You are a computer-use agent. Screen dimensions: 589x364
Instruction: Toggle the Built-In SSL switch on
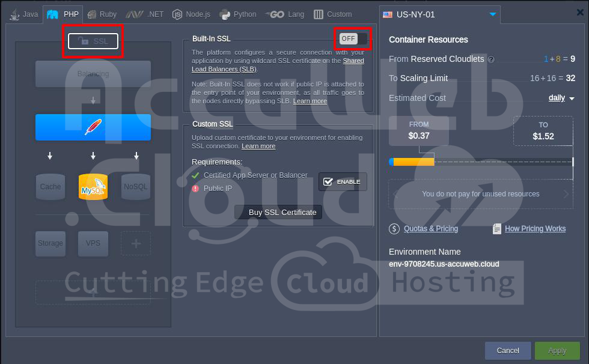pos(353,39)
